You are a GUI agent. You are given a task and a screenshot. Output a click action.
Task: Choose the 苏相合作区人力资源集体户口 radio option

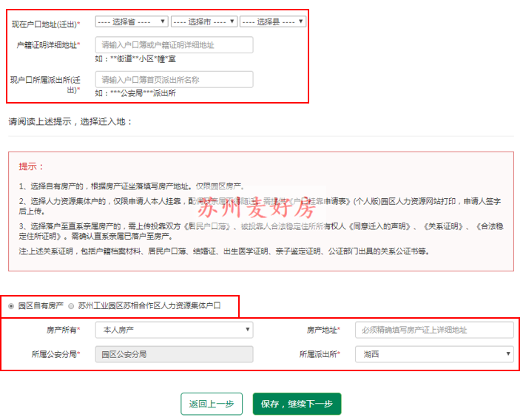point(71,305)
